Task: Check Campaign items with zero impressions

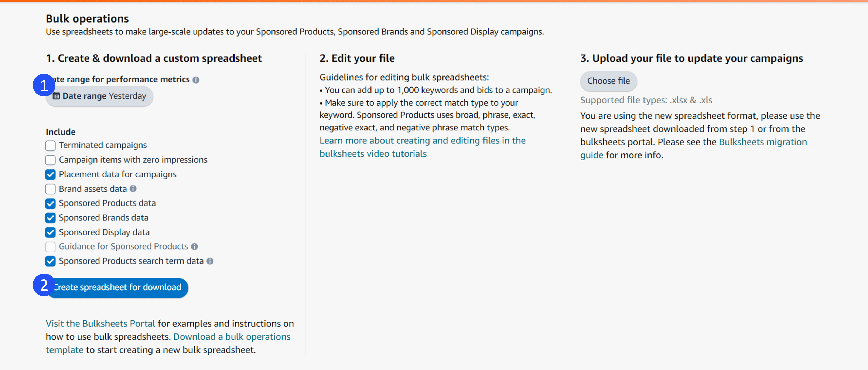Action: pyautogui.click(x=50, y=160)
